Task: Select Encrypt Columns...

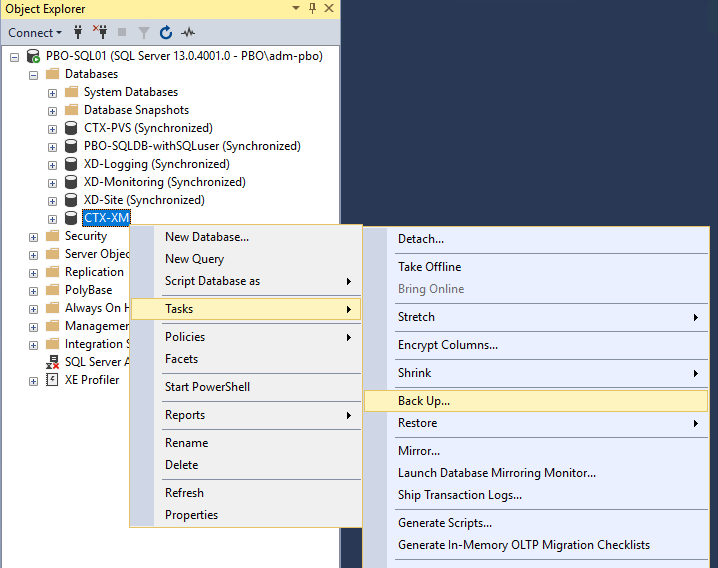Action: (x=536, y=344)
